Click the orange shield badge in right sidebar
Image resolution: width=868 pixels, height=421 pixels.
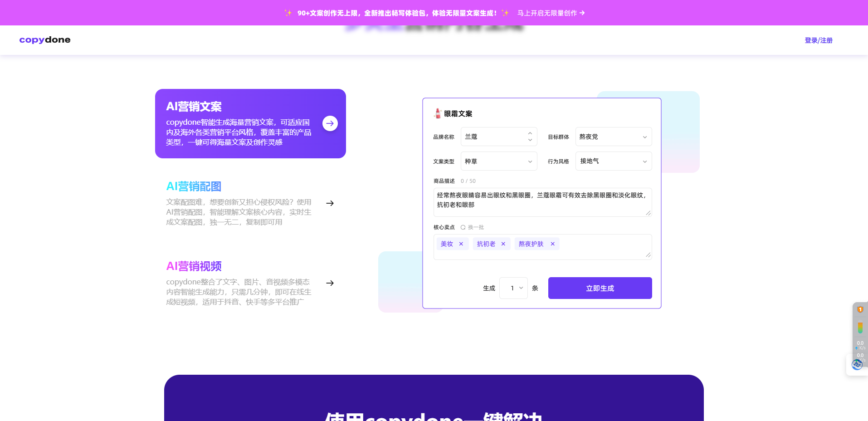[860, 309]
